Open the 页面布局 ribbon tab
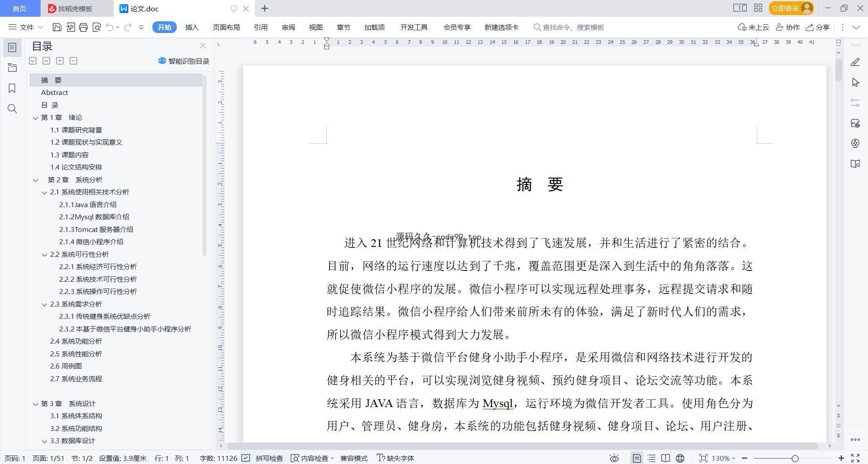Screen dimensions: 868x464 tap(226, 27)
